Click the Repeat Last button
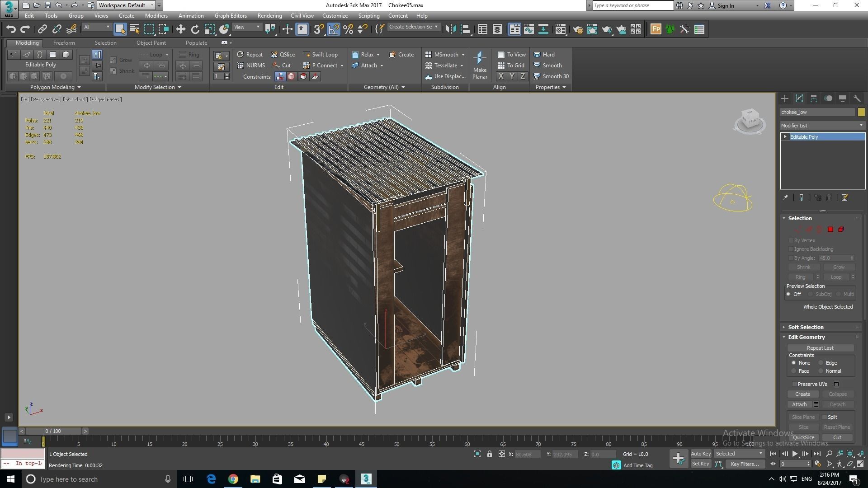The width and height of the screenshot is (868, 488). point(820,348)
